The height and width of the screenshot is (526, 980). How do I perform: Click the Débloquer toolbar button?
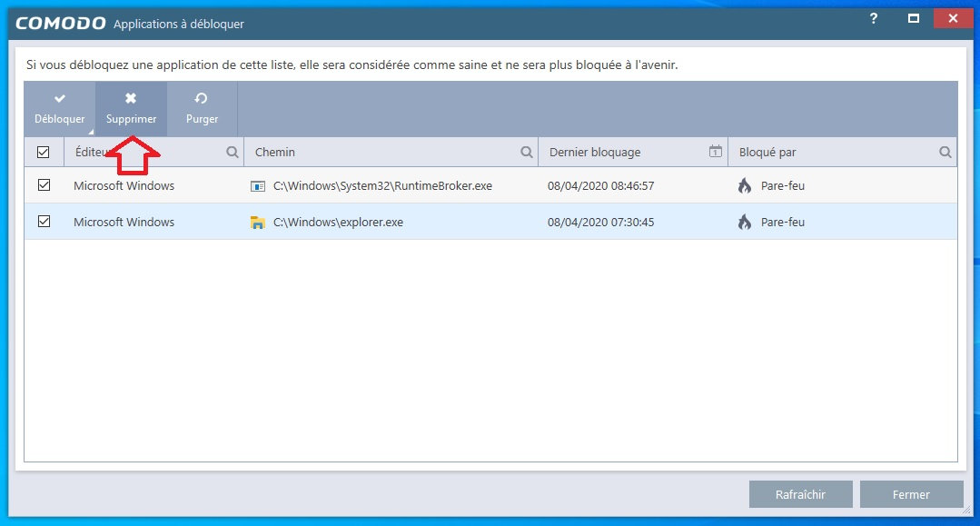pos(59,109)
